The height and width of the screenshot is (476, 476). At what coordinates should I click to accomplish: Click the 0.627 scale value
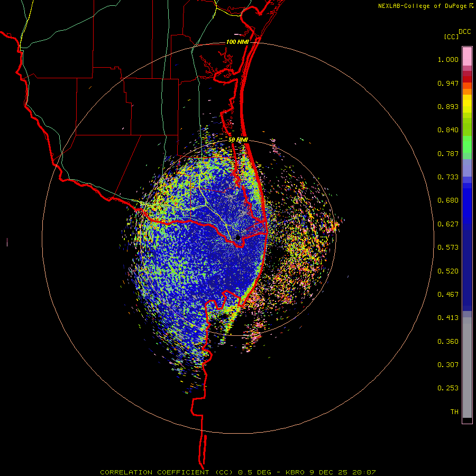[x=448, y=224]
